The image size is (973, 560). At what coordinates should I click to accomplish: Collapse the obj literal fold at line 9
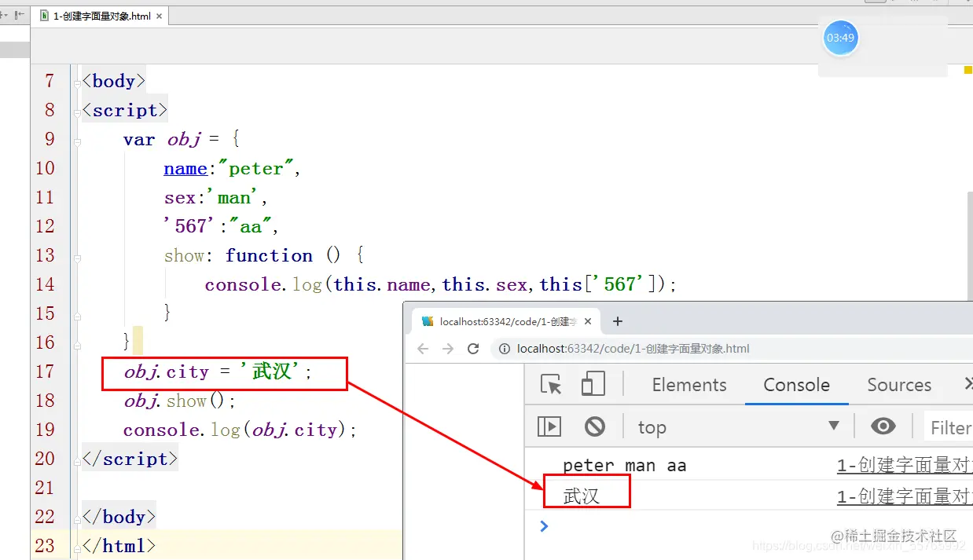[77, 141]
